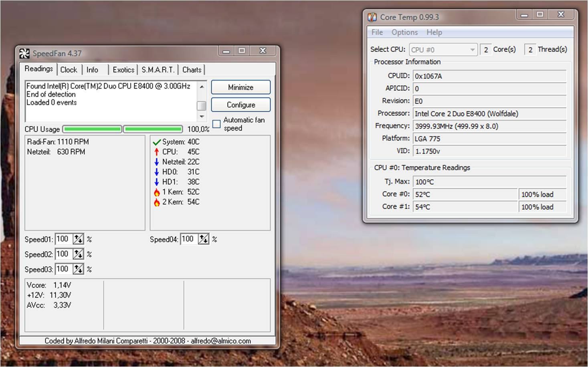
Task: Click the blue down arrow beside HD1
Action: coord(157,182)
